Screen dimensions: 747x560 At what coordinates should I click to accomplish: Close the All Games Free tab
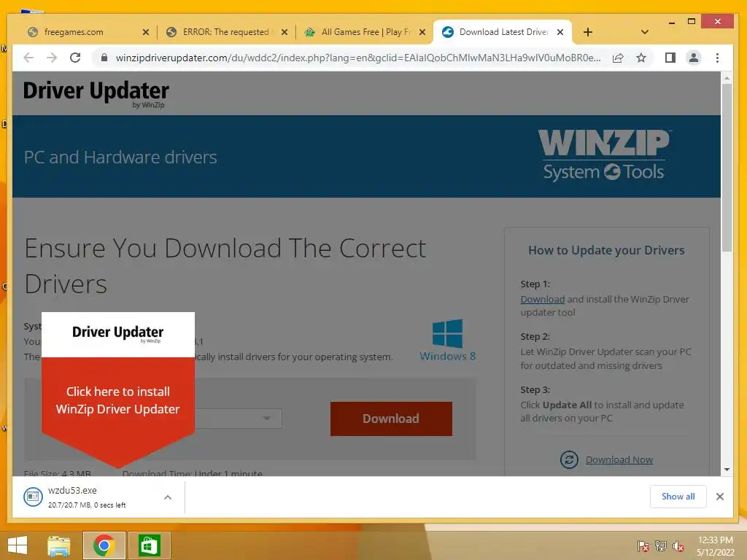click(x=422, y=32)
